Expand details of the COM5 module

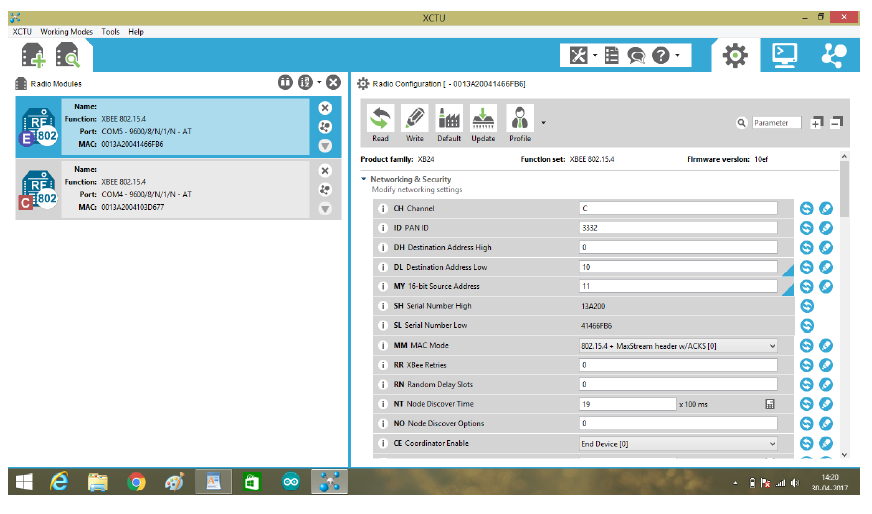point(325,146)
